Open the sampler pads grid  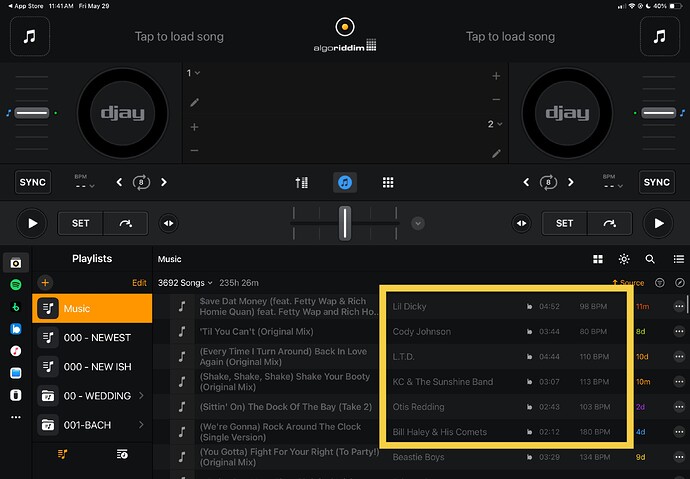pyautogui.click(x=388, y=182)
